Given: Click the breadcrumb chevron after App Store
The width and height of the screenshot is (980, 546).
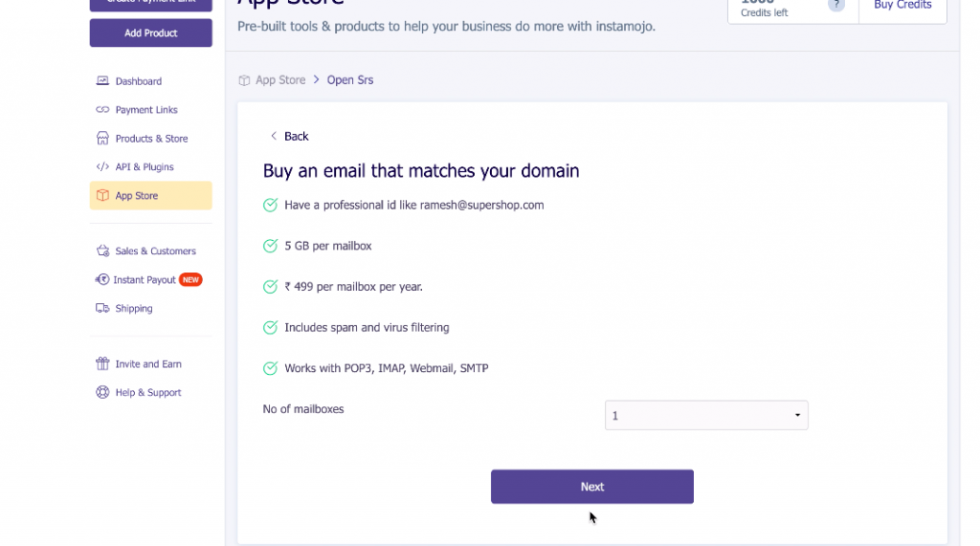Looking at the screenshot, I should [x=316, y=80].
